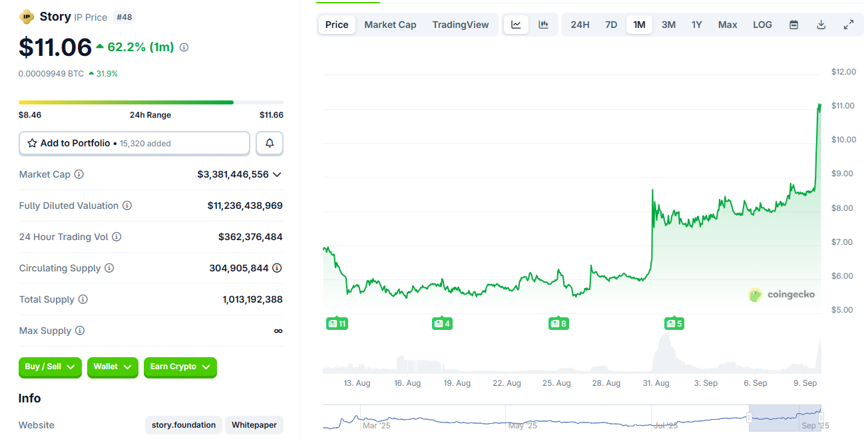Select the Max time range
This screenshot has height=441, width=868.
click(727, 24)
